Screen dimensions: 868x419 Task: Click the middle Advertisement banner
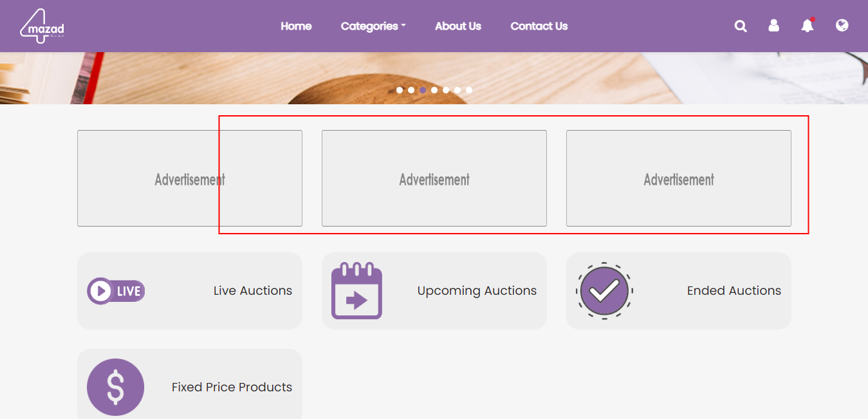coord(434,179)
